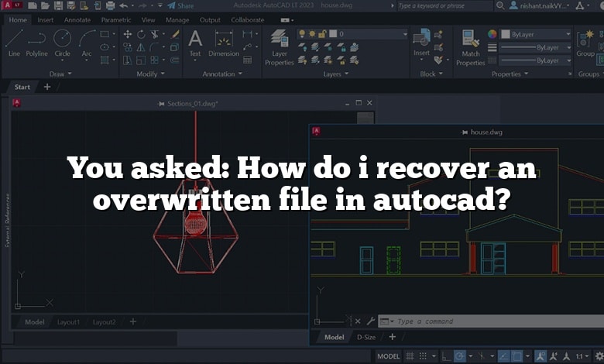The image size is (604, 364).
Task: Open the 1:1 annotation scale dropdown
Action: click(582, 356)
